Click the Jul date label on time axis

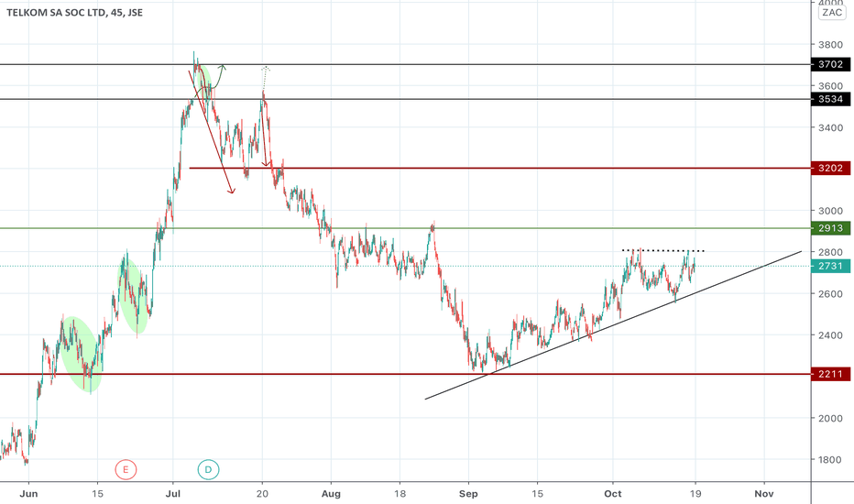172,494
